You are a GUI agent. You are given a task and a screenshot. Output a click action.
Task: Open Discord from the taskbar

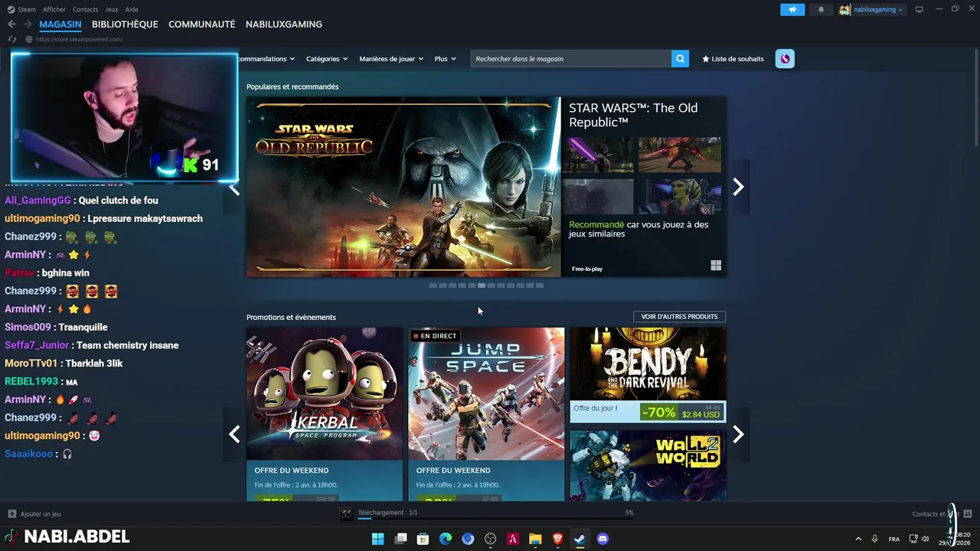point(603,539)
